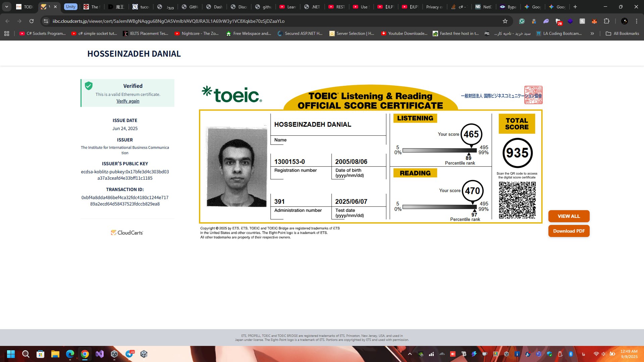
Task: Open Telegram from the taskbar
Action: pos(129,354)
